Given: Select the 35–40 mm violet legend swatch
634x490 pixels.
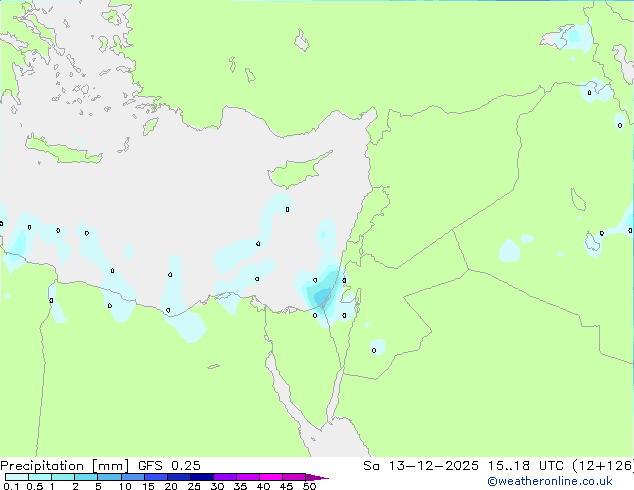Looking at the screenshot, I should click(248, 477).
